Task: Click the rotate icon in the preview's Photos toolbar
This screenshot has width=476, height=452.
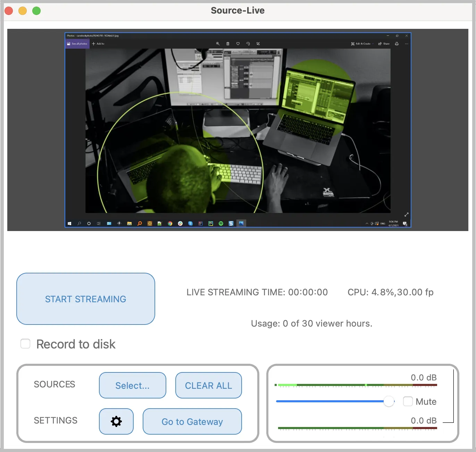Action: 248,44
